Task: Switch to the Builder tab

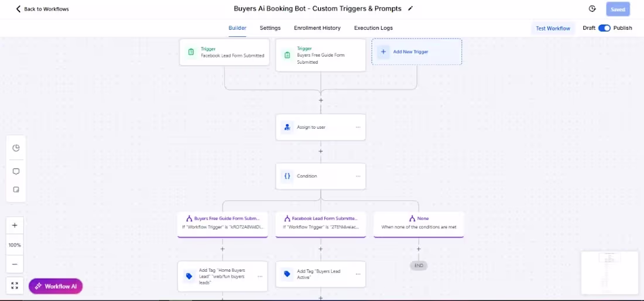Action: [x=237, y=28]
